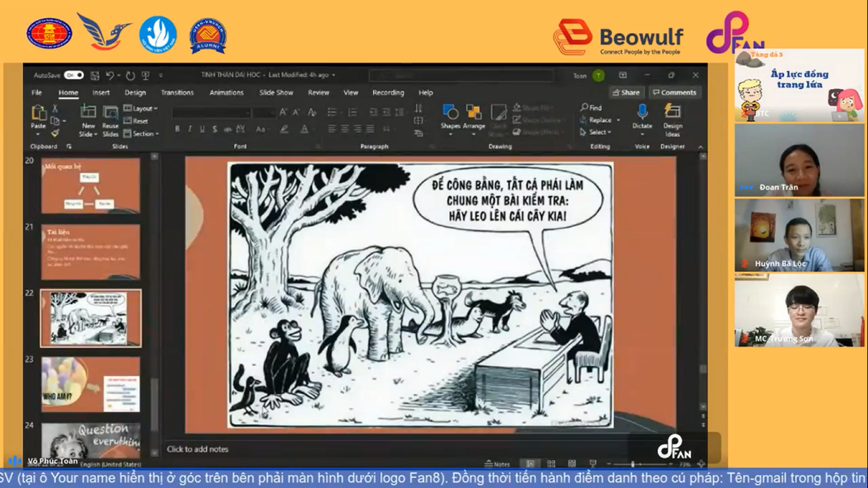Switch to Slide Sorter view icon

tap(551, 463)
